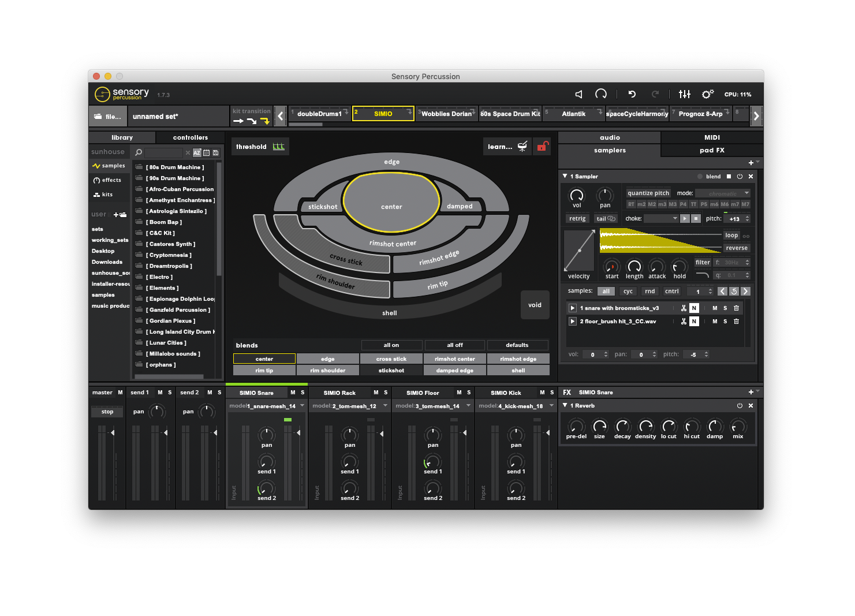Mute the SIMIO Snare channel
The width and height of the screenshot is (855, 616).
(x=293, y=393)
